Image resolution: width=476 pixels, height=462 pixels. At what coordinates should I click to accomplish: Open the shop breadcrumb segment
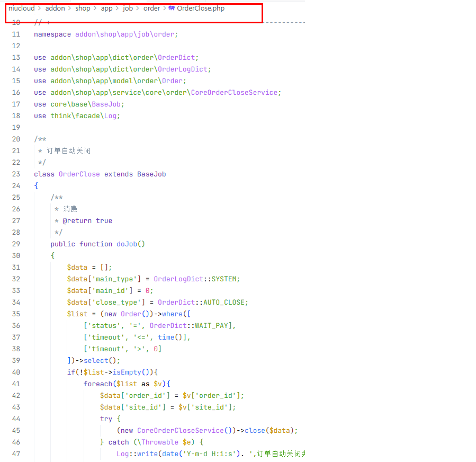(x=83, y=8)
